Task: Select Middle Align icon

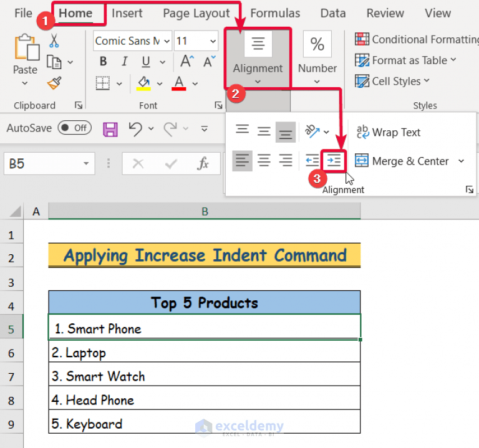Action: tap(264, 132)
